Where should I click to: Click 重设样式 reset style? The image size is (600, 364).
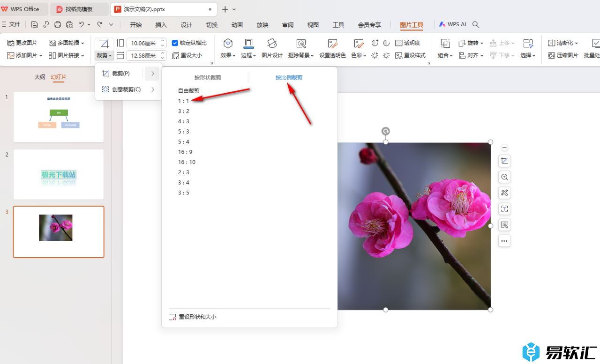click(x=410, y=55)
